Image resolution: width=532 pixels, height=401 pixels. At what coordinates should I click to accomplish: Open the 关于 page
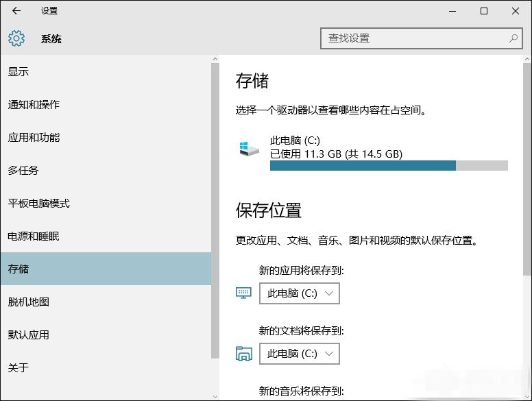pyautogui.click(x=19, y=368)
